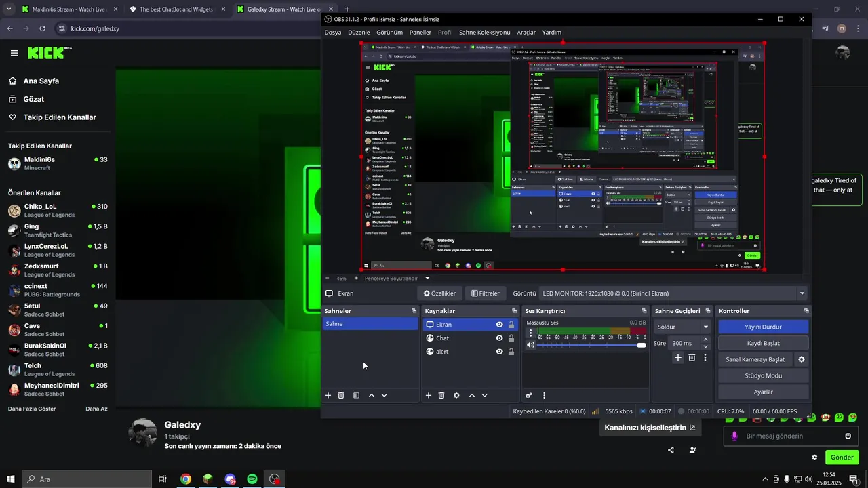Zoom in preview with plus icon
Screen dimensions: 868x488
point(356,278)
